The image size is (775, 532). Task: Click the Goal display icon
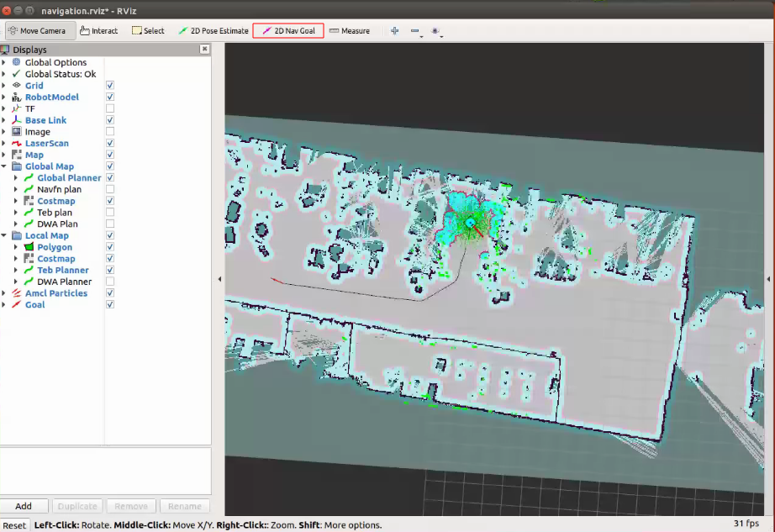[16, 304]
